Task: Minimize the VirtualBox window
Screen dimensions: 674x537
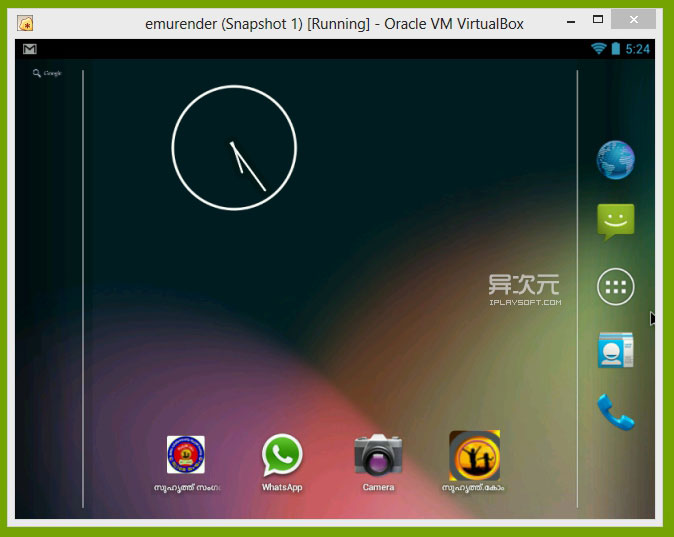Action: (x=571, y=21)
